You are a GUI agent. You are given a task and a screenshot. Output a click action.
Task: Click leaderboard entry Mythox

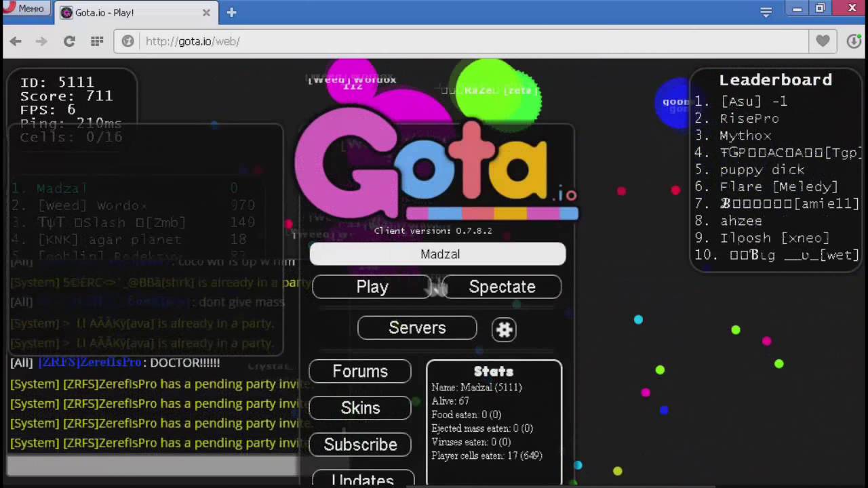pyautogui.click(x=745, y=136)
